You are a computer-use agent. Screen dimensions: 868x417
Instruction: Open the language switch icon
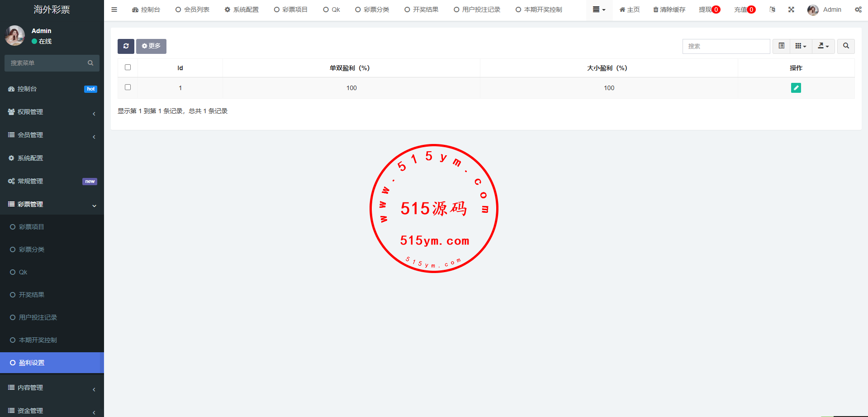point(772,10)
